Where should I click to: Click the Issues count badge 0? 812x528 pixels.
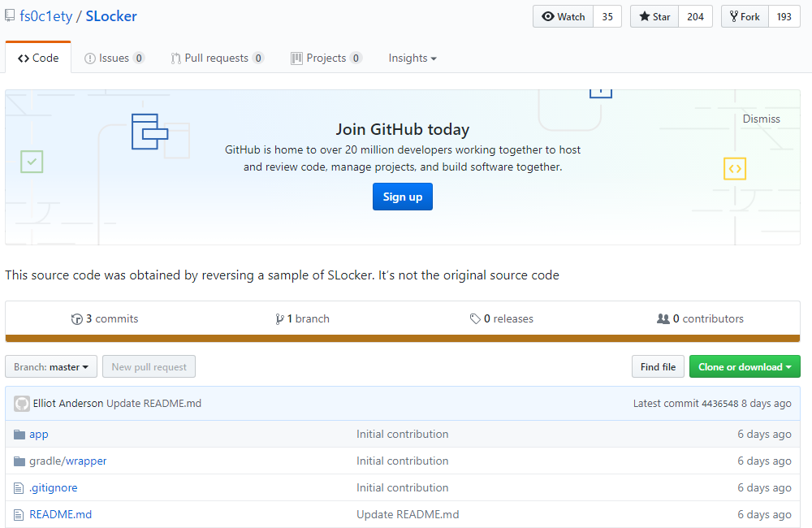tap(139, 58)
